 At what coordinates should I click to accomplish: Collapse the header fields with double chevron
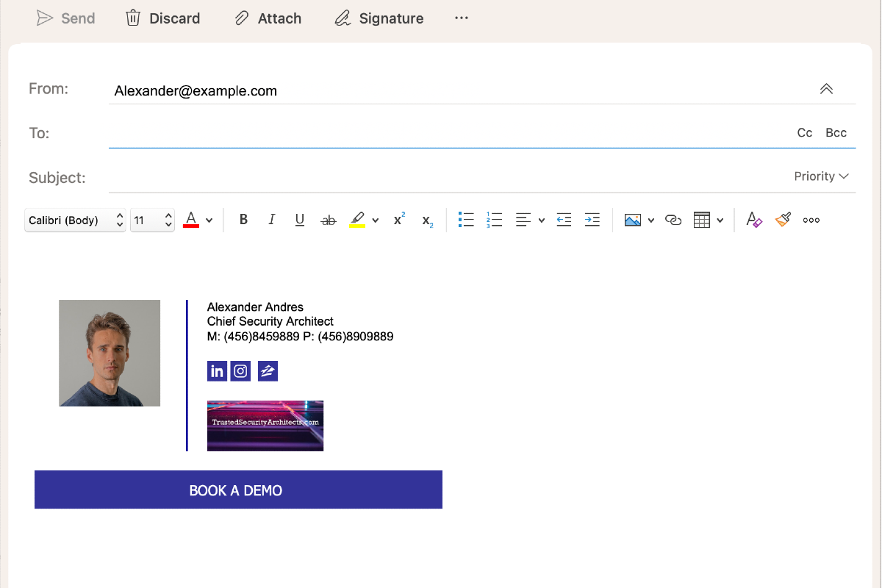(x=826, y=89)
